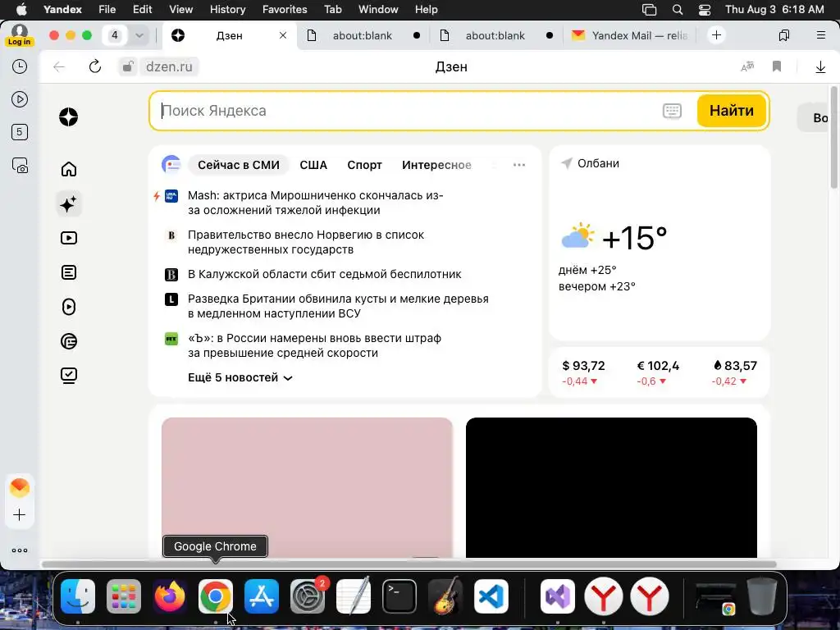Open the sidebar icon showing the number 5
Image resolution: width=840 pixels, height=630 pixels.
(20, 132)
